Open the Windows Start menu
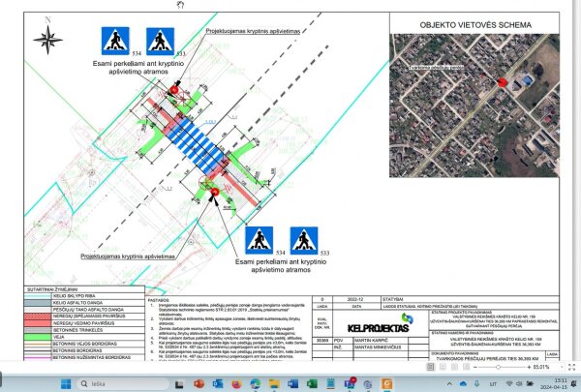 [66, 383]
